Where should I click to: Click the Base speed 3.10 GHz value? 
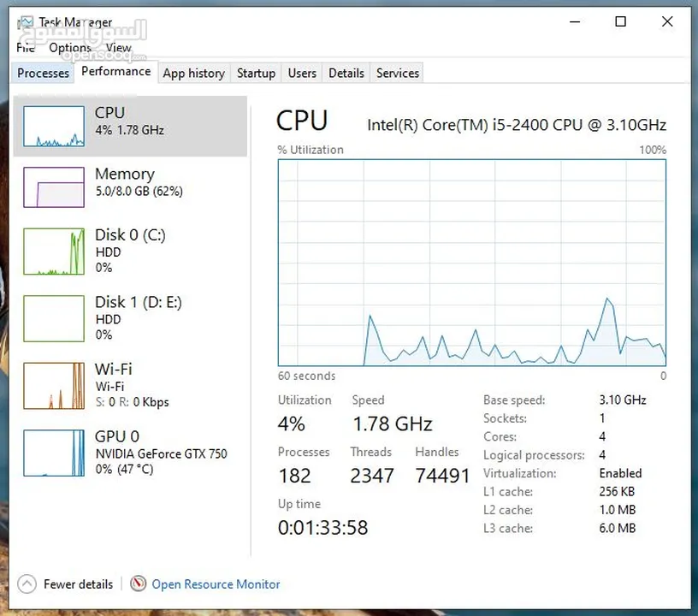(623, 400)
